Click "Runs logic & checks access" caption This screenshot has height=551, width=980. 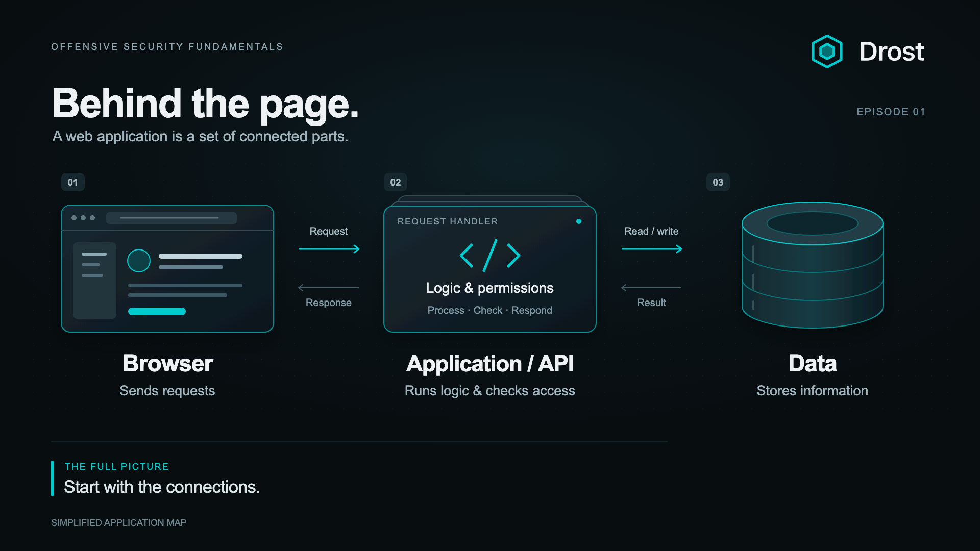(x=490, y=391)
